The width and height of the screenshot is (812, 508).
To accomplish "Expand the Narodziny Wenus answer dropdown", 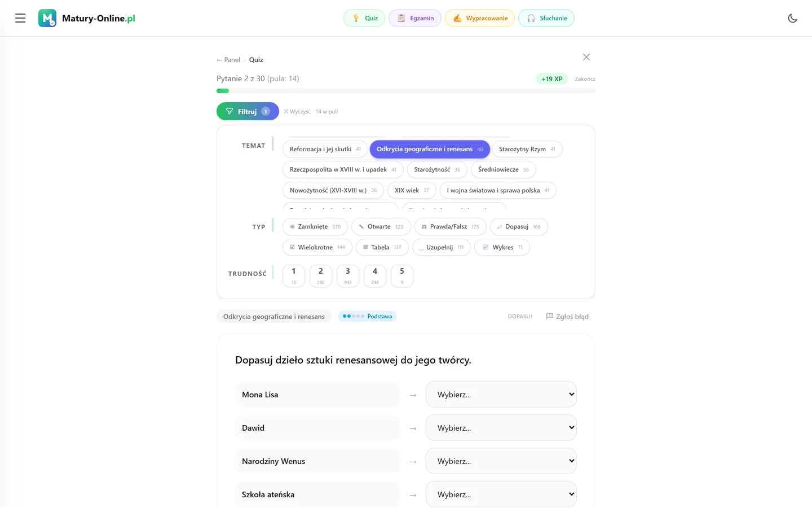I will pyautogui.click(x=501, y=461).
